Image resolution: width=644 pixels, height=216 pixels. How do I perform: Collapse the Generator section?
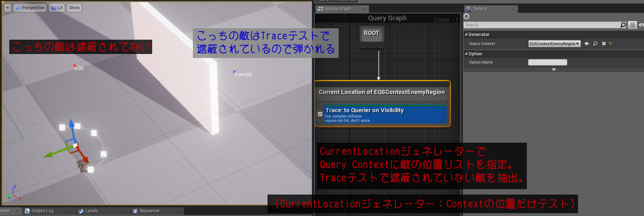click(466, 34)
